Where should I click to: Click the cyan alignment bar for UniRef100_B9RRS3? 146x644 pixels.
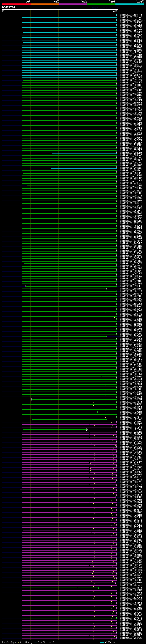(x=69, y=15)
